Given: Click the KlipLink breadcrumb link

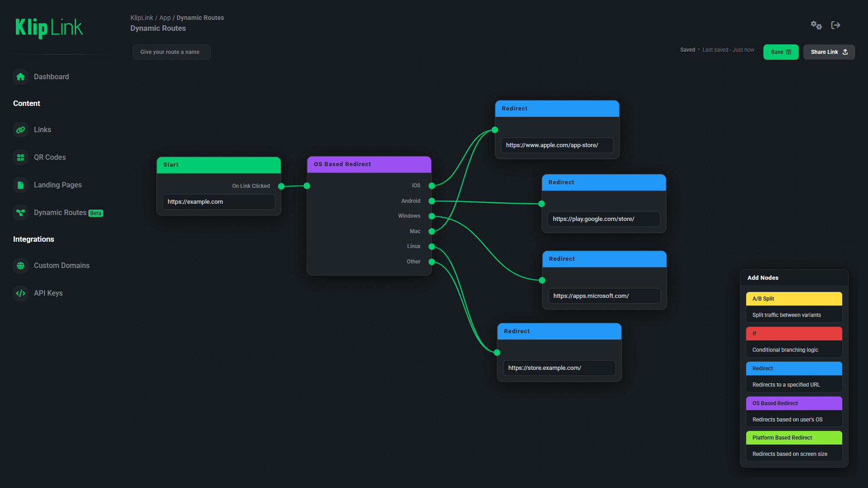Looking at the screenshot, I should 142,18.
